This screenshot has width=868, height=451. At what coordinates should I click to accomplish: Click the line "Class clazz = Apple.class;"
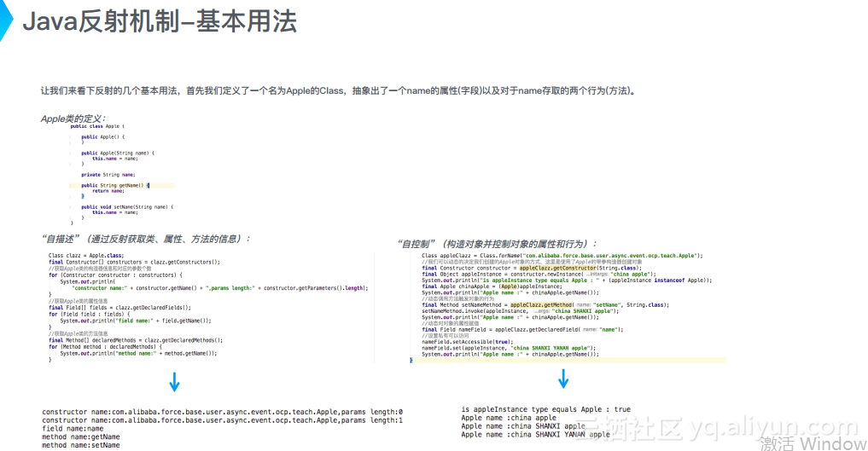[x=86, y=256]
